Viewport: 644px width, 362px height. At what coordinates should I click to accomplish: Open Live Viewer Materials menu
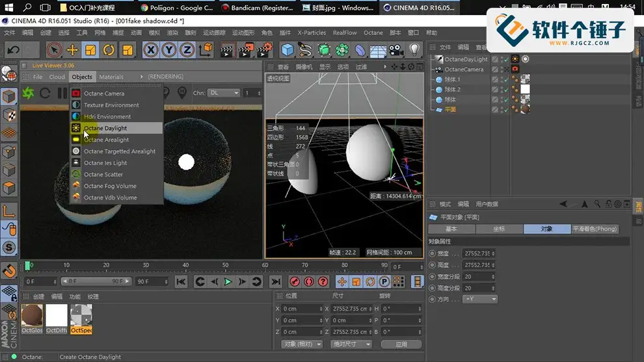pos(111,77)
